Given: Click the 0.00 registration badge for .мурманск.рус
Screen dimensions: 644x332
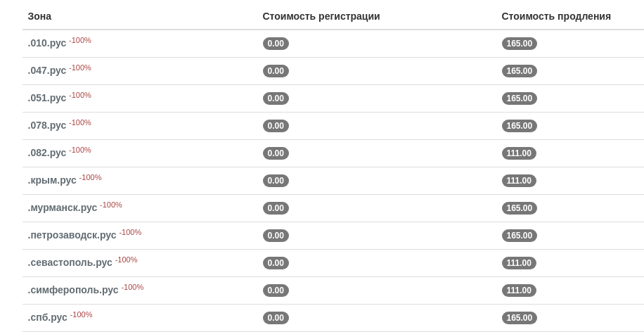Looking at the screenshot, I should [276, 208].
